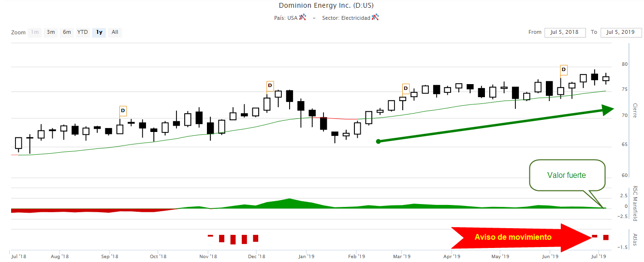Set chart zoom to 6m
The width and height of the screenshot is (644, 262).
(x=67, y=32)
